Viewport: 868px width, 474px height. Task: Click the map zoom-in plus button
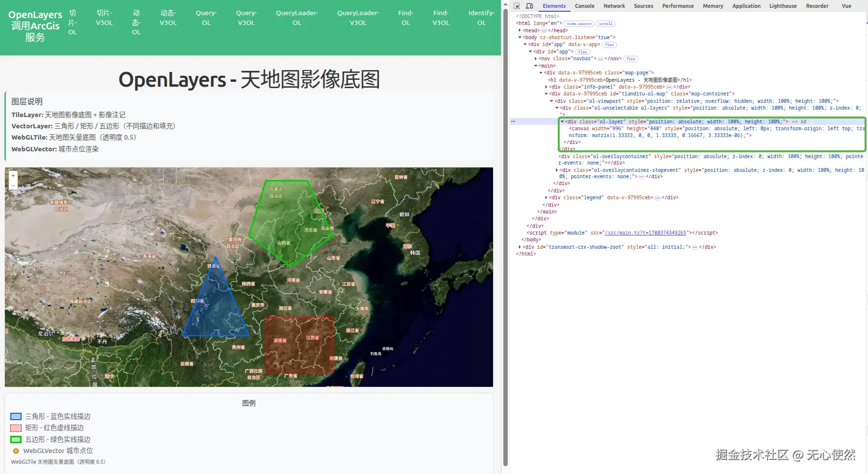(13, 175)
